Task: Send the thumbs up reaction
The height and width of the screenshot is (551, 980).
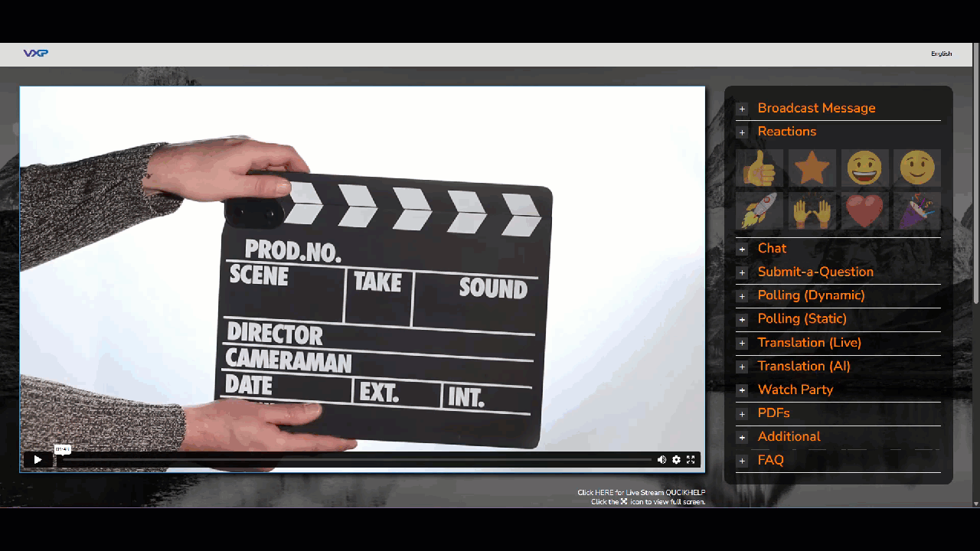Action: (759, 168)
